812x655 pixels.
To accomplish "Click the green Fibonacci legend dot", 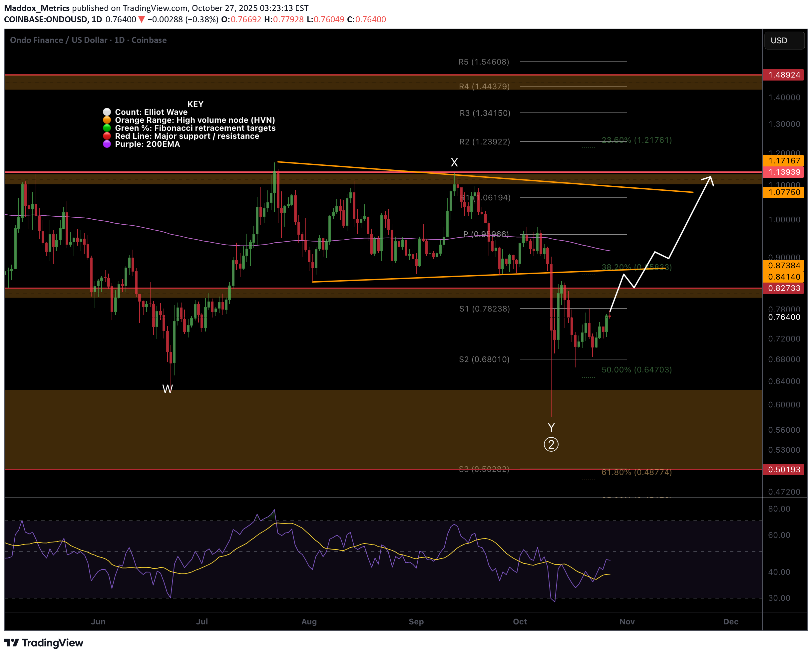I will point(107,128).
